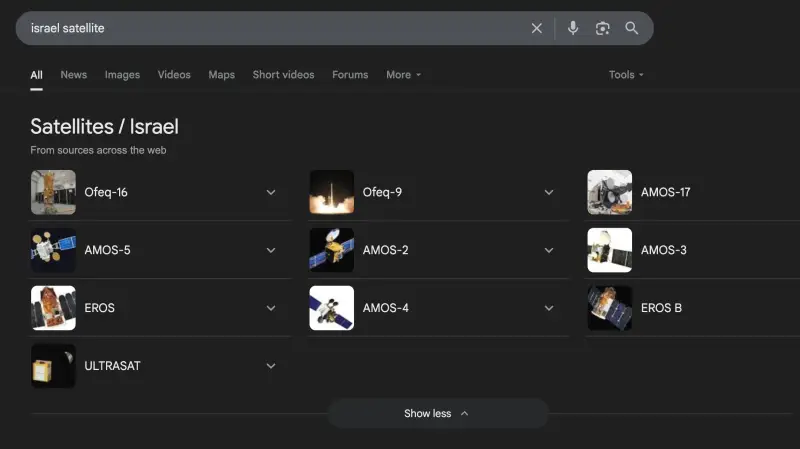
Task: Collapse the list with Show less
Action: pyautogui.click(x=438, y=413)
